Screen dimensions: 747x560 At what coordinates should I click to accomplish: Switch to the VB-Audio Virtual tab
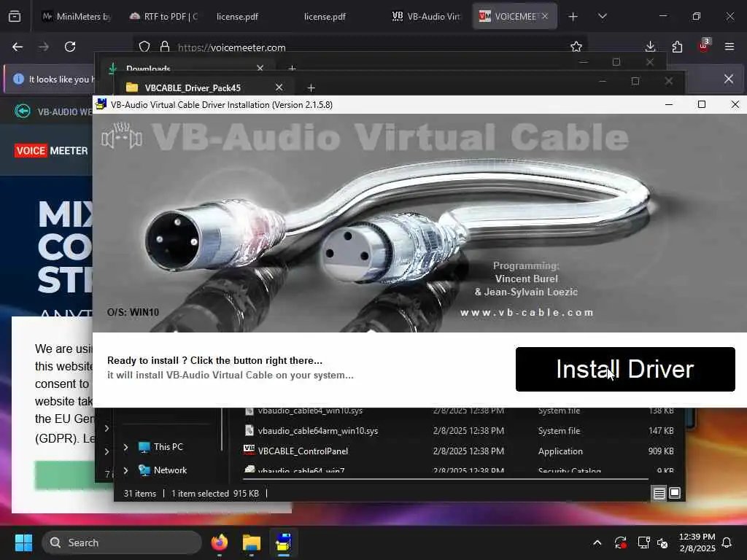[x=426, y=17]
